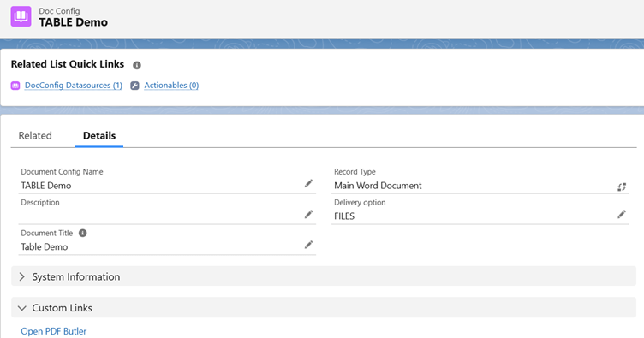644x338 pixels.
Task: Open PDF Butler custom link
Action: point(54,331)
